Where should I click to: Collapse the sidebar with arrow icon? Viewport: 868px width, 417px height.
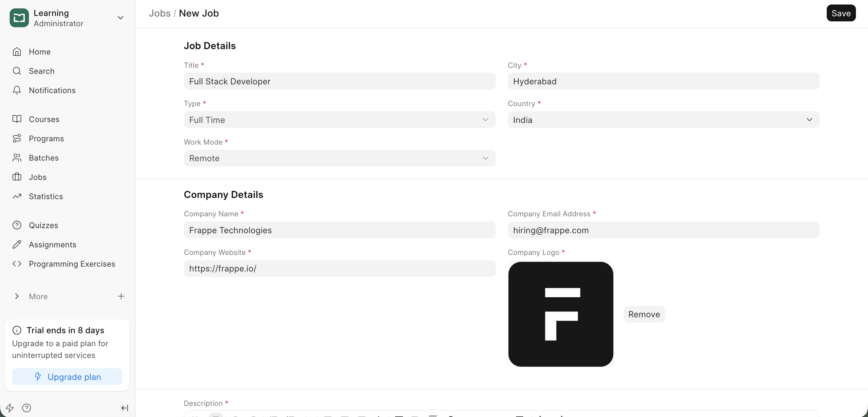pos(124,408)
